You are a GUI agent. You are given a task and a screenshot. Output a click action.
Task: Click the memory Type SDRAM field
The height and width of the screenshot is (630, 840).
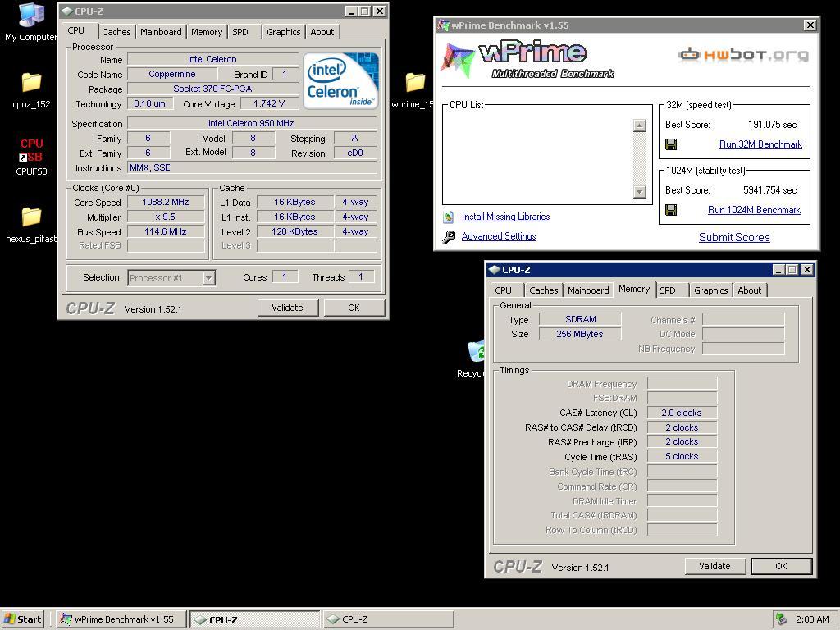580,319
